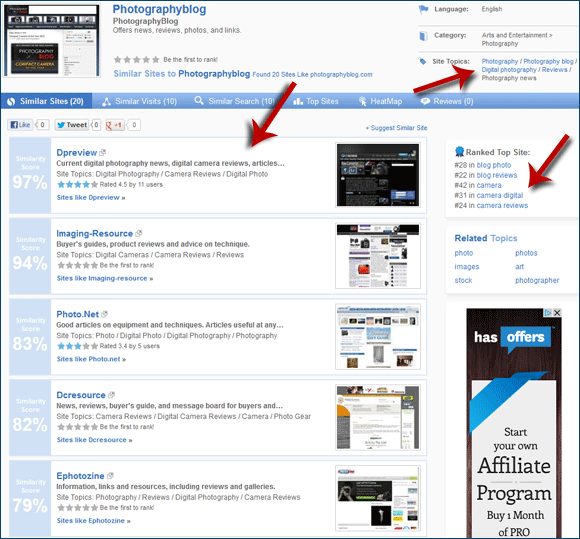Viewport: 580px width, 539px height.
Task: Select the art related topic
Action: (x=519, y=267)
